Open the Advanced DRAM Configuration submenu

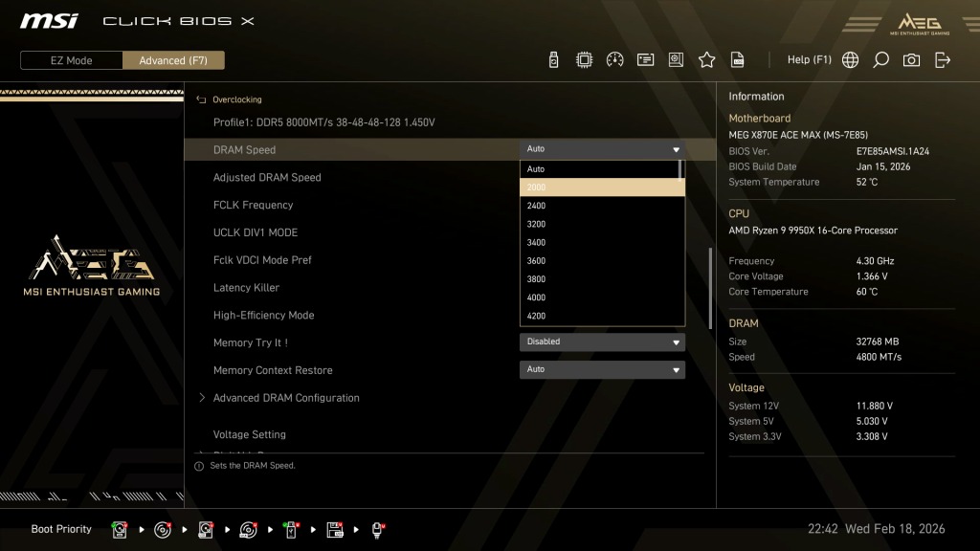[286, 398]
